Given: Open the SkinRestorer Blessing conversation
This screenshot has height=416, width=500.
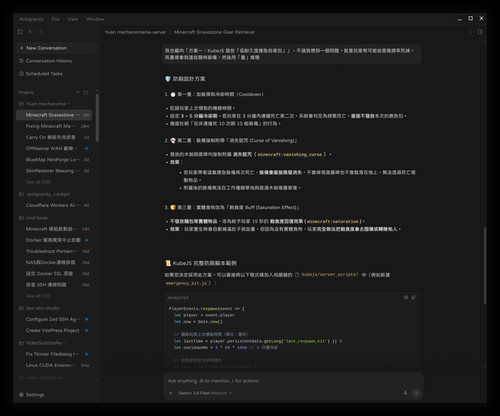Looking at the screenshot, I should coord(54,171).
